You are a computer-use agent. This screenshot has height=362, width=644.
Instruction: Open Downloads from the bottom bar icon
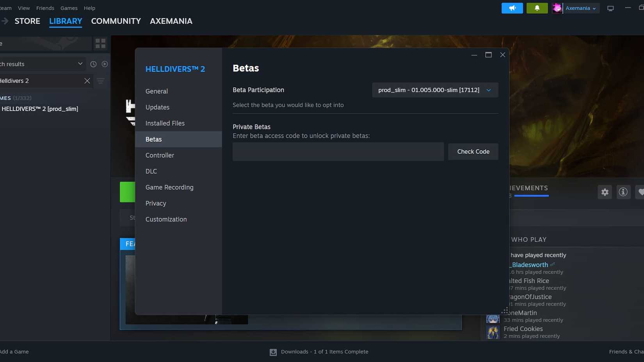click(272, 351)
